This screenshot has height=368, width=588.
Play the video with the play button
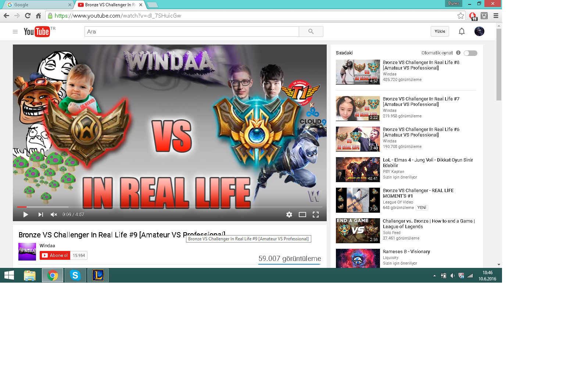[26, 215]
